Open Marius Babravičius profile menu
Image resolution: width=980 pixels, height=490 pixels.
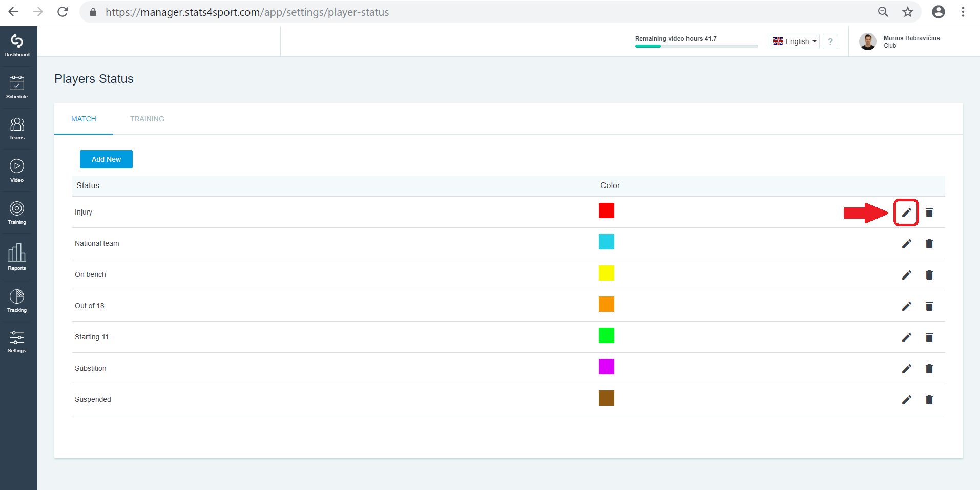(901, 41)
